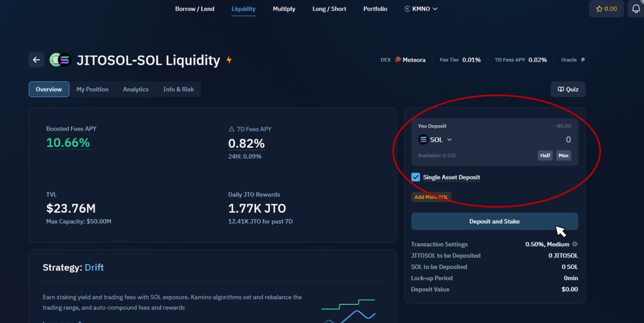Click the header 7D Fees APY 0.82% value
Image resolution: width=644 pixels, height=323 pixels.
538,60
